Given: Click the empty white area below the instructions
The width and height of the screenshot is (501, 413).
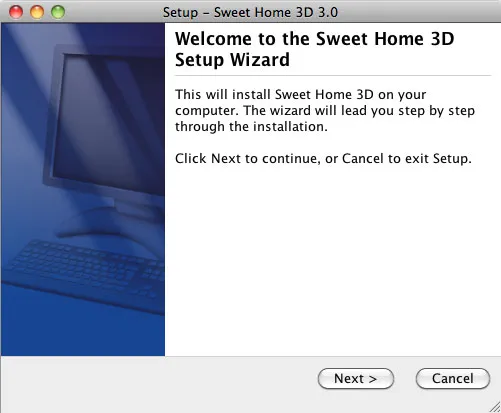Looking at the screenshot, I should pyautogui.click(x=333, y=260).
